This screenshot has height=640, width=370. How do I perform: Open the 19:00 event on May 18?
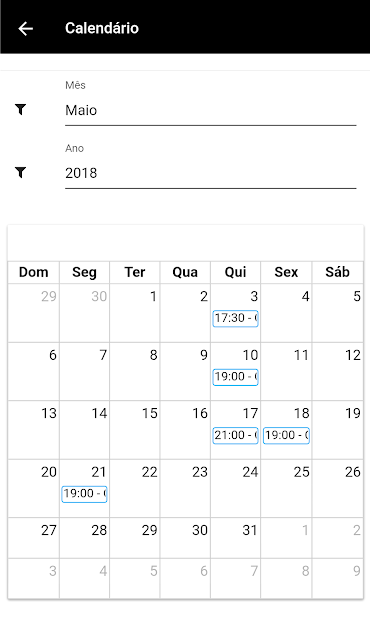point(286,435)
